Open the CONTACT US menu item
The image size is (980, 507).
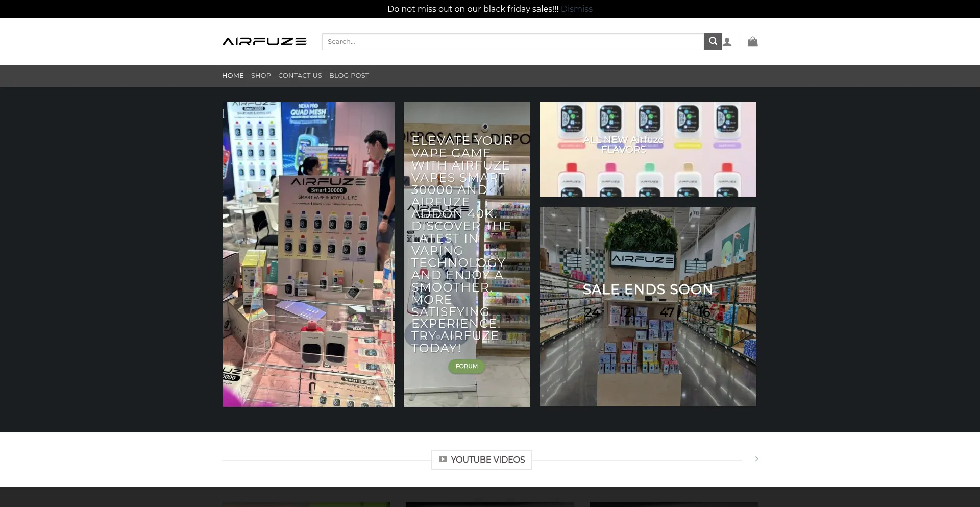coord(300,76)
